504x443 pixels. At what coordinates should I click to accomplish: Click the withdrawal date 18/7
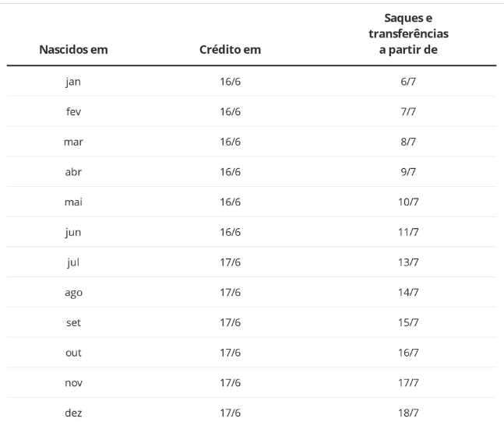pos(408,413)
